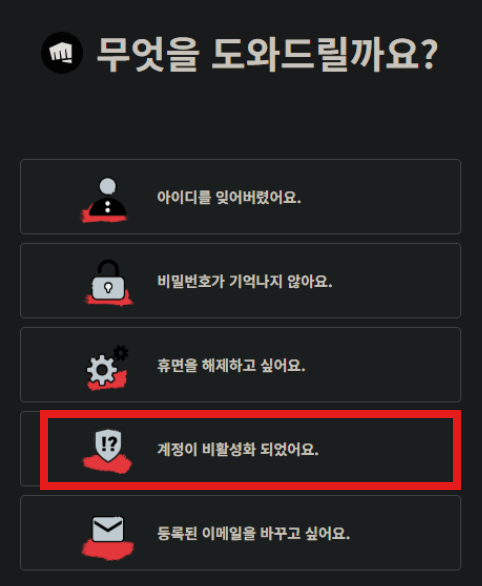Image resolution: width=482 pixels, height=586 pixels.
Task: Open the dormant account release card
Action: tap(240, 365)
